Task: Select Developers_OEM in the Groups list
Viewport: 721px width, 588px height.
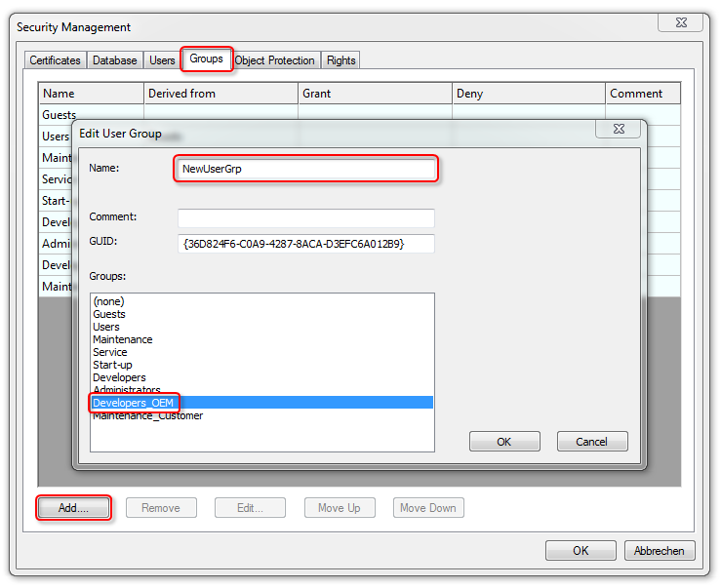Action: point(262,403)
